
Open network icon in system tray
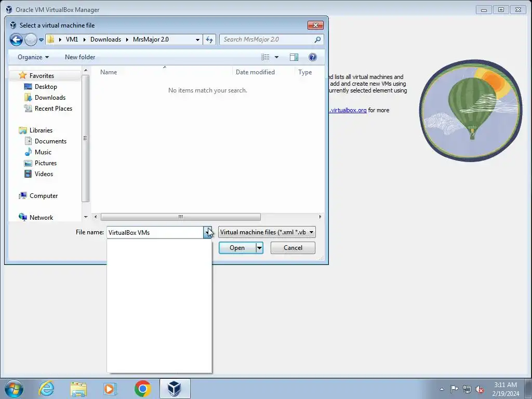[x=467, y=389]
